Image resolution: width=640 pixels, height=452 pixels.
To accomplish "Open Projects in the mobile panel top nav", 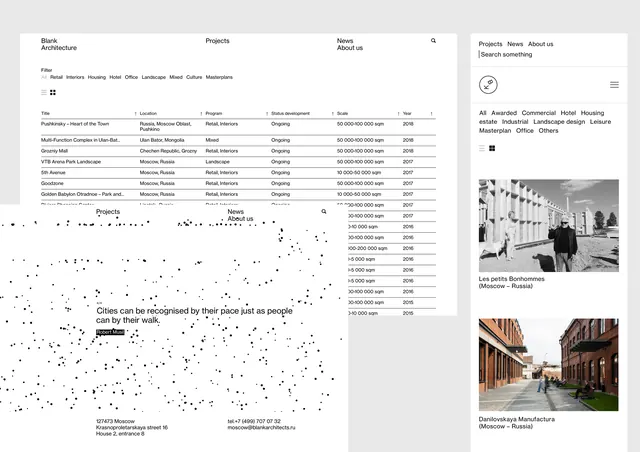I will 490,44.
